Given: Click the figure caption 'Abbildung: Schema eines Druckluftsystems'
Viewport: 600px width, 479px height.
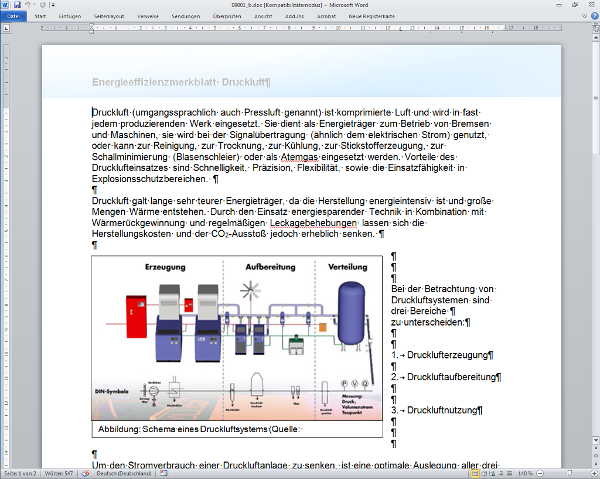Looking at the screenshot, I should pyautogui.click(x=198, y=428).
